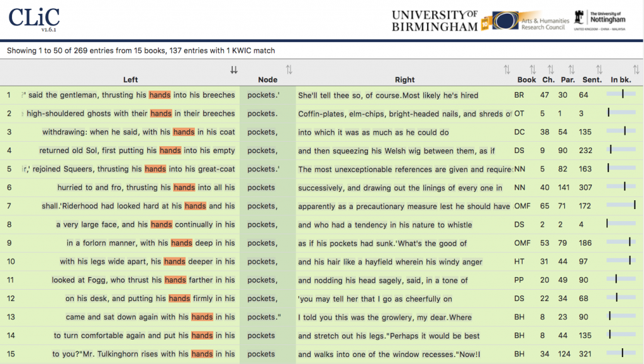Image resolution: width=644 pixels, height=364 pixels.
Task: Click sort arrows above Ch. column
Action: pos(550,70)
